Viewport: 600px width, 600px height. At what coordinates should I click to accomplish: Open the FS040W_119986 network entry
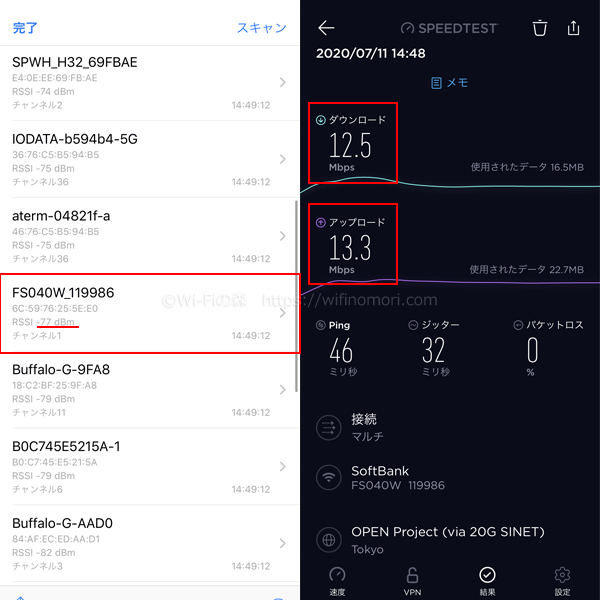150,313
